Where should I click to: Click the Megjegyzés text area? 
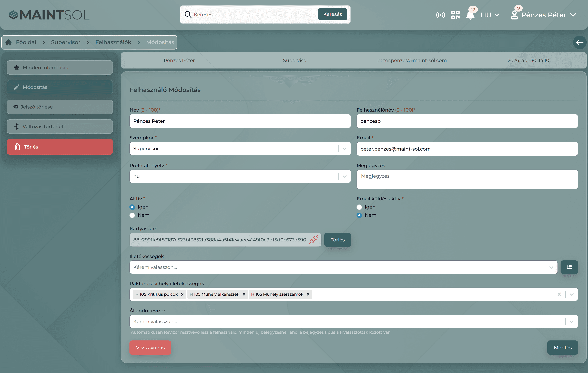coord(467,179)
